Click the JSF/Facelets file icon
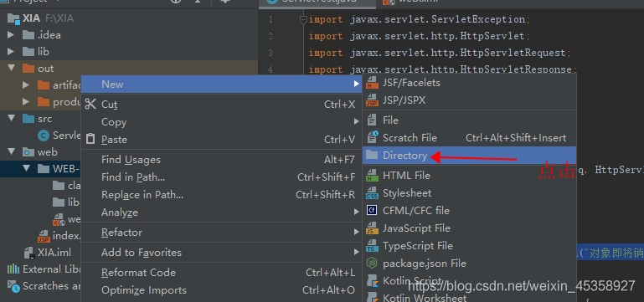This screenshot has height=302, width=644. (372, 83)
